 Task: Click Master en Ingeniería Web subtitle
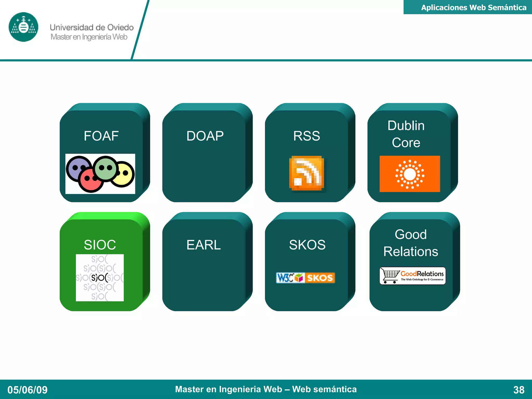pyautogui.click(x=89, y=37)
